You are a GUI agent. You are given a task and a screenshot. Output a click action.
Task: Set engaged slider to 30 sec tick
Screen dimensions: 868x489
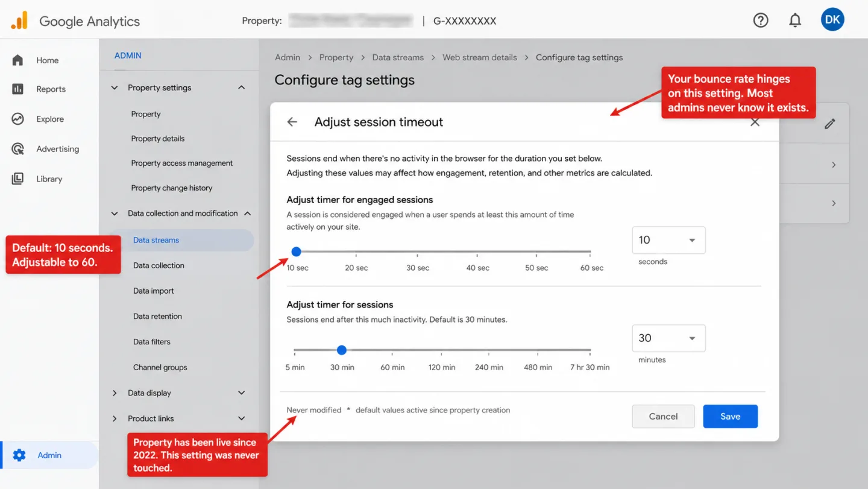[417, 251]
